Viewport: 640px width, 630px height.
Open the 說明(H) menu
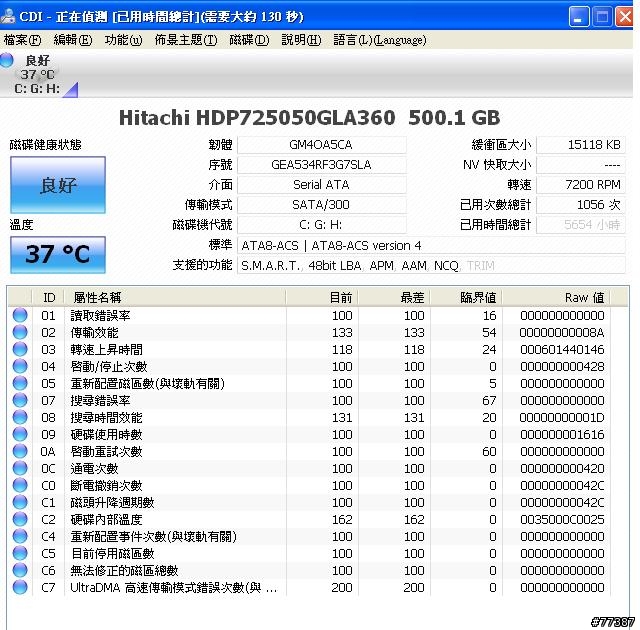pyautogui.click(x=302, y=40)
